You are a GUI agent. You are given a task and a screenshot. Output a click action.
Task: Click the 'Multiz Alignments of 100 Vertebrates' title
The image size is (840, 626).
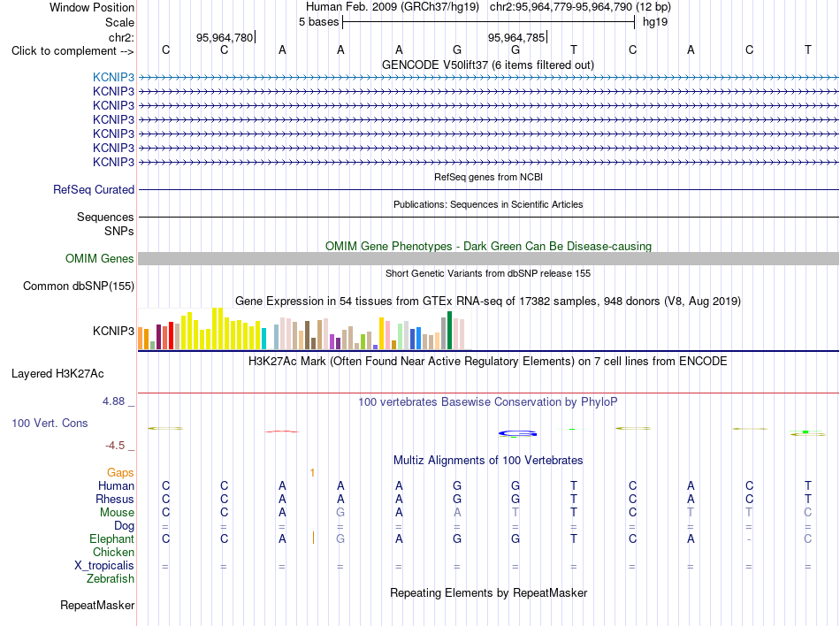488,461
